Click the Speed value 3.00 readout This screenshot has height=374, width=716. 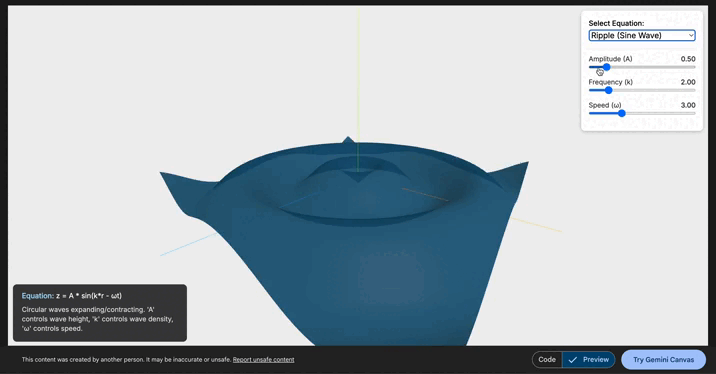coord(688,105)
